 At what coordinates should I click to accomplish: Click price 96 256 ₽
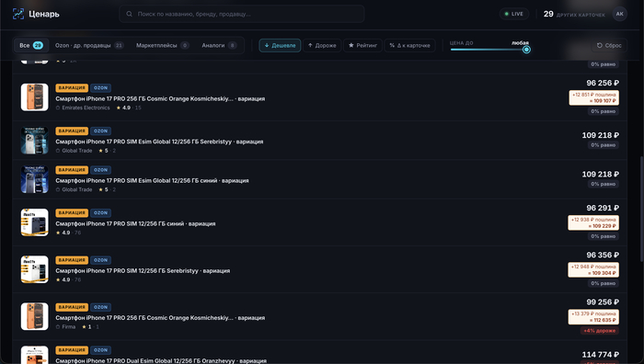[603, 83]
